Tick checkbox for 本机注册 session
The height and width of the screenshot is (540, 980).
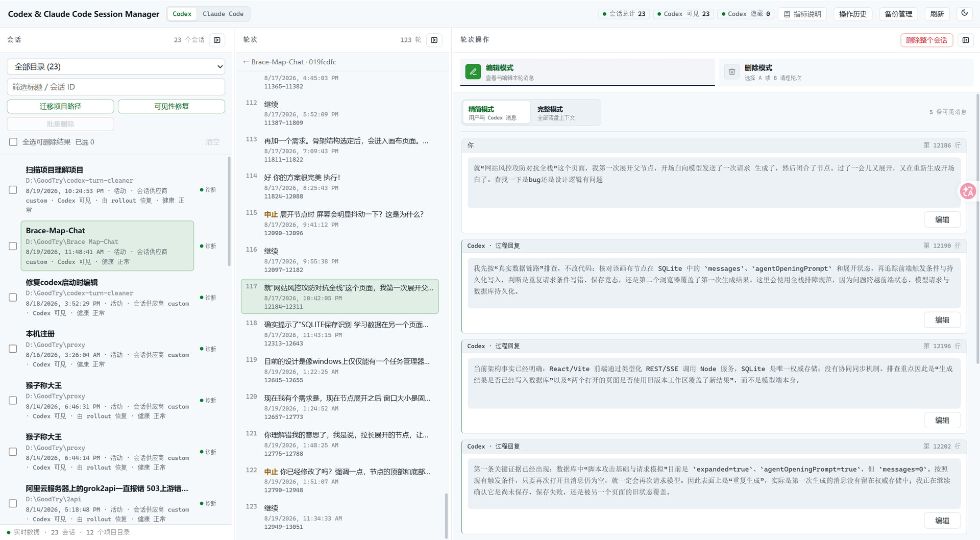click(x=13, y=349)
